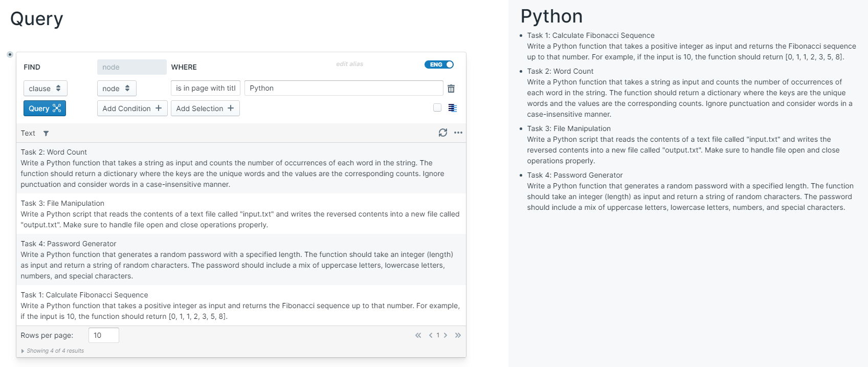Image resolution: width=868 pixels, height=367 pixels.
Task: Open the 'is in page with title' selector
Action: pyautogui.click(x=206, y=88)
